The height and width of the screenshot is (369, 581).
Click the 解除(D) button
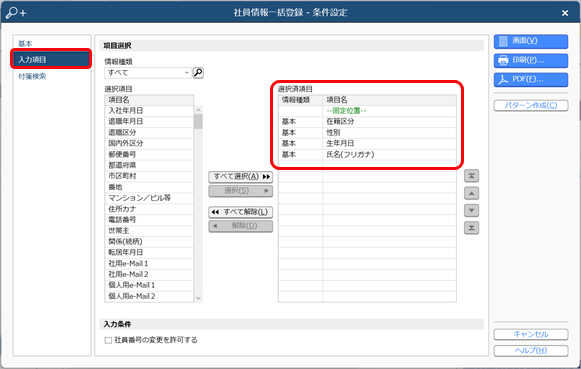240,226
